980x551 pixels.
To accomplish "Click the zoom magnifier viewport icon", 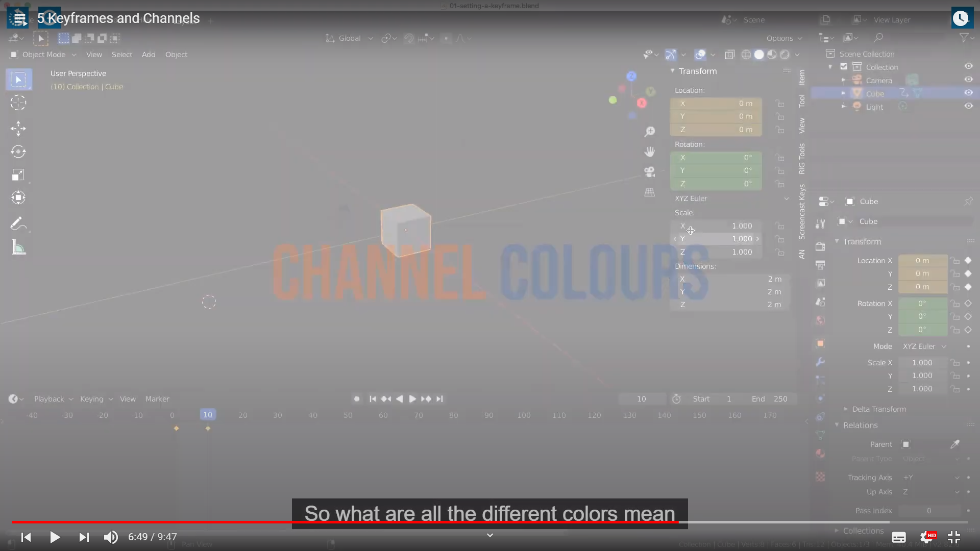I will pyautogui.click(x=649, y=132).
